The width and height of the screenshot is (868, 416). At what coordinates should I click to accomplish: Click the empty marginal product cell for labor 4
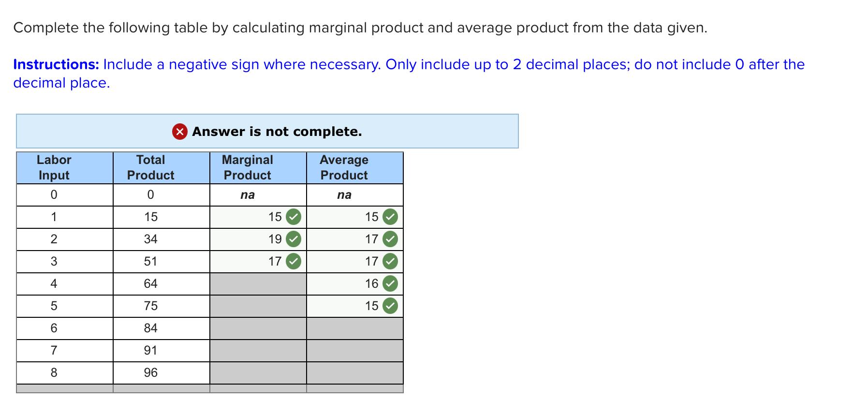pyautogui.click(x=258, y=283)
